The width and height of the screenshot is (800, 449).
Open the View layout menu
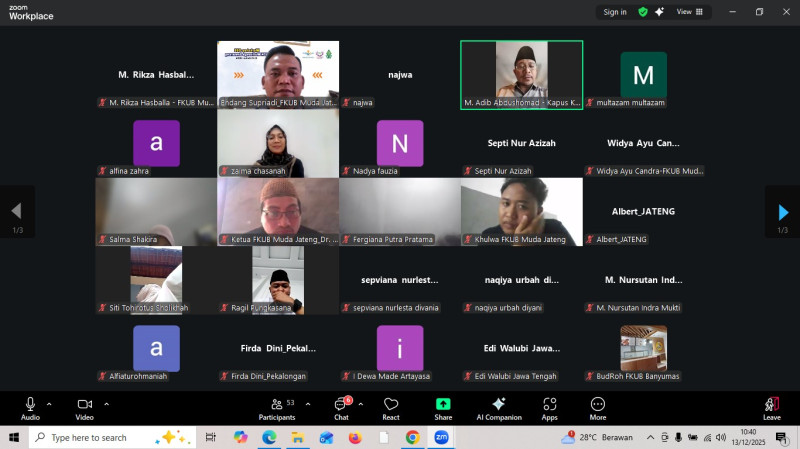pyautogui.click(x=688, y=12)
